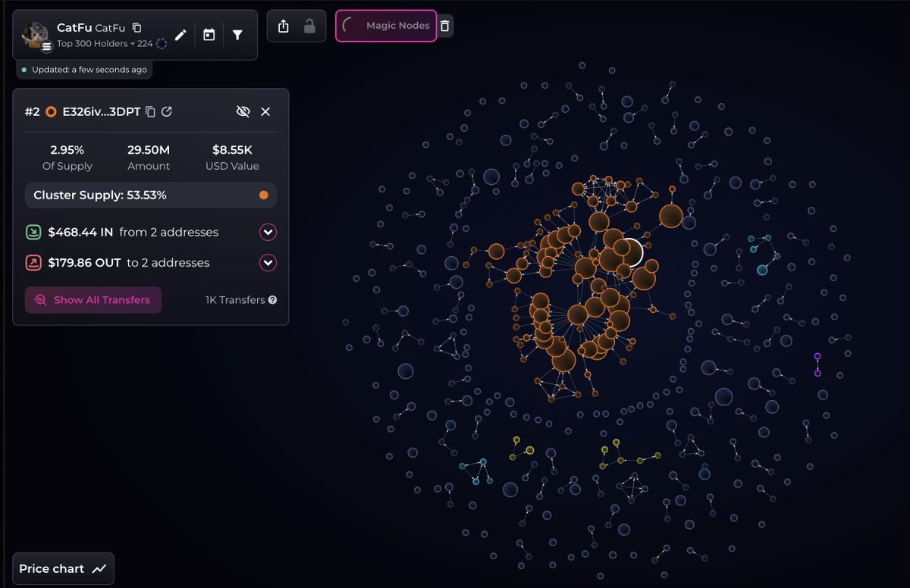This screenshot has width=910, height=588.
Task: Delete with the trash icon
Action: 445,26
